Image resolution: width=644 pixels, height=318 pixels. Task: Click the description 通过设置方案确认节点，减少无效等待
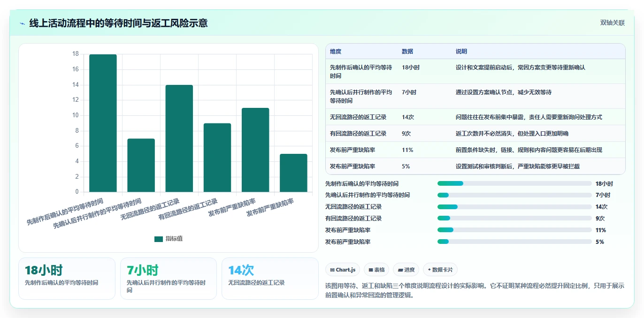pos(504,92)
